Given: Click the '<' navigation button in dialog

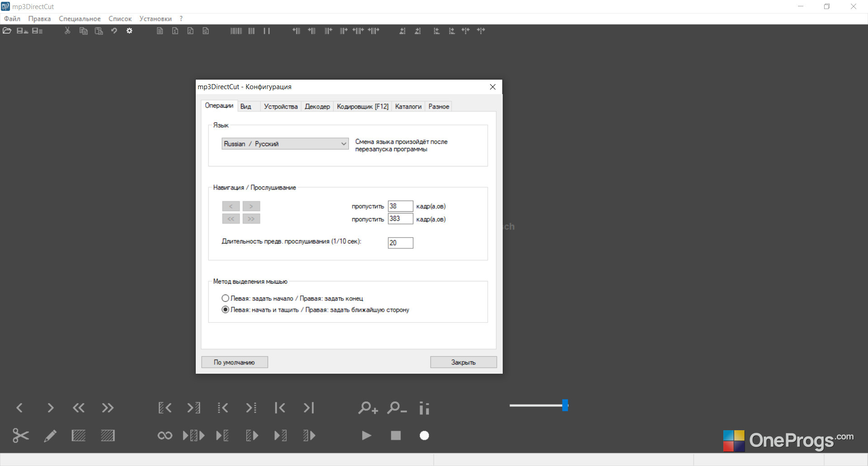Looking at the screenshot, I should coord(231,206).
